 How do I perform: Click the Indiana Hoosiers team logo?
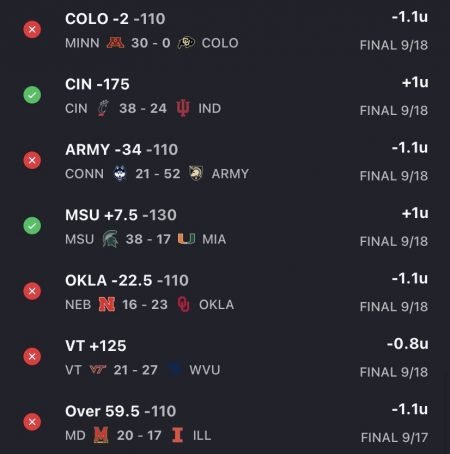(183, 108)
